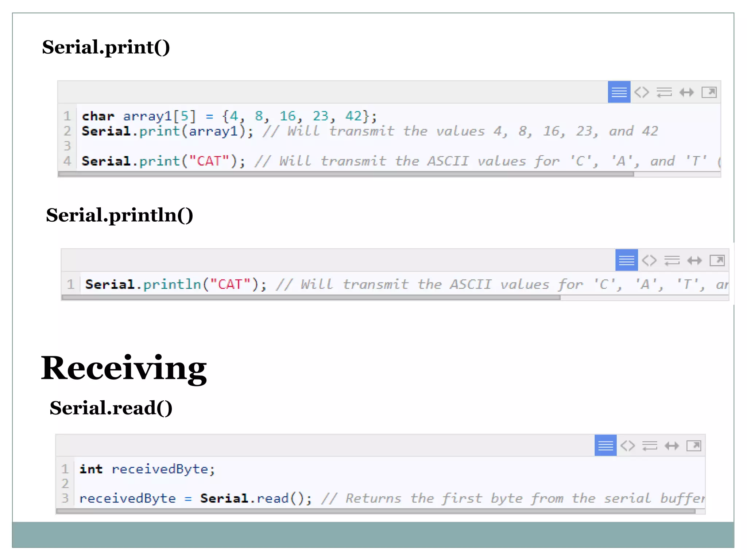Expand the Serial.println() code block horizontally
This screenshot has height=560, width=747.
[694, 260]
